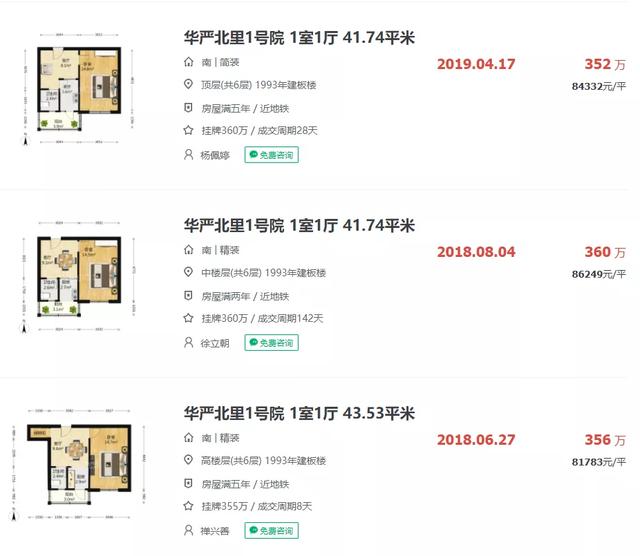Click 免费咨询 button in third listing
The height and width of the screenshot is (556, 640).
pyautogui.click(x=271, y=531)
